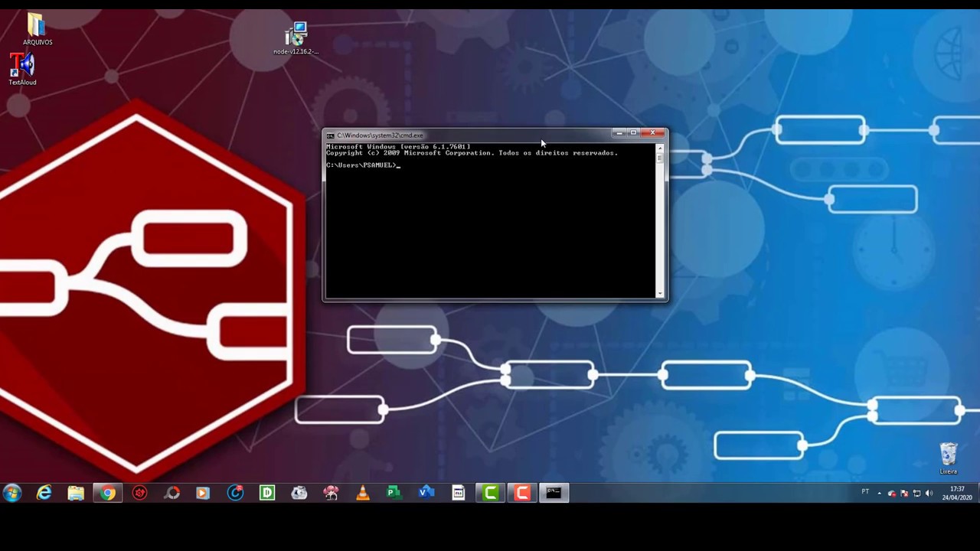
Task: Open the Action Center flag icon
Action: pyautogui.click(x=904, y=494)
